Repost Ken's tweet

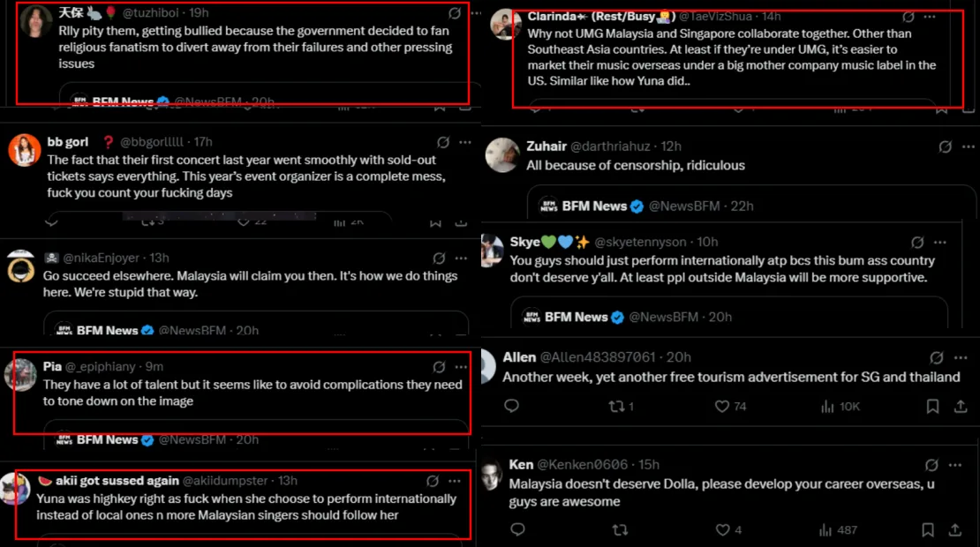coord(621,530)
